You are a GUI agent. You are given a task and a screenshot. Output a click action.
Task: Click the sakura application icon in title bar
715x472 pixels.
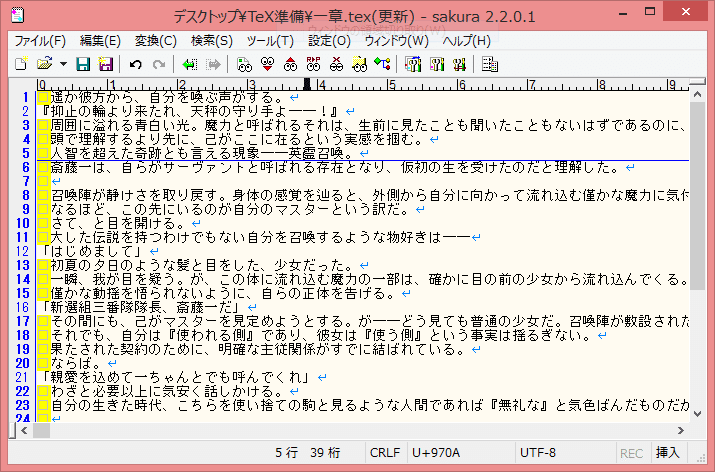[x=17, y=16]
